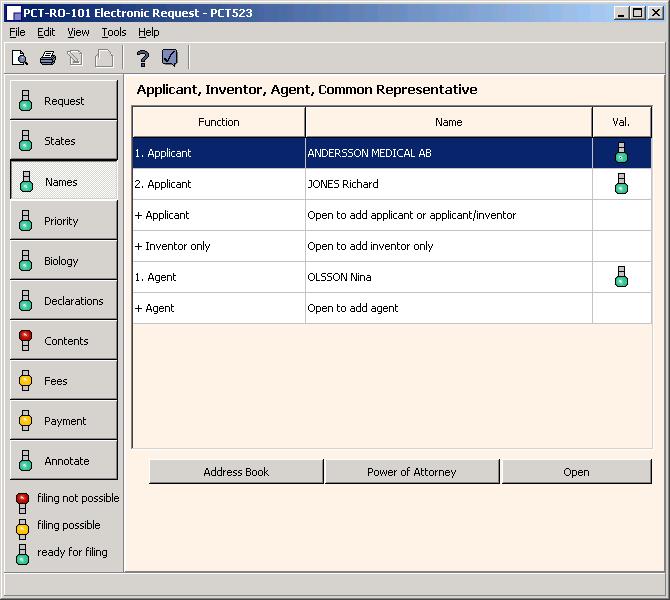Go to the Priority section
Viewport: 670px width, 600px height.
(64, 220)
